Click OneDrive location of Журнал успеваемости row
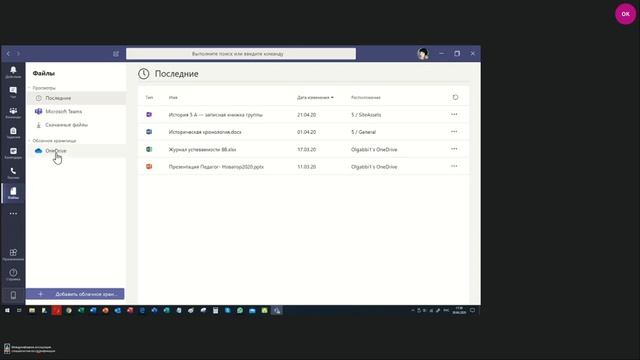 click(374, 149)
